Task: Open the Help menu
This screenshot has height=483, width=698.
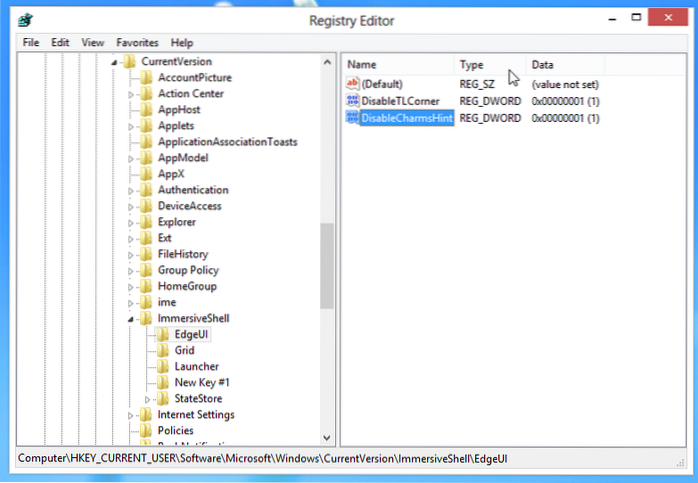Action: [x=181, y=43]
